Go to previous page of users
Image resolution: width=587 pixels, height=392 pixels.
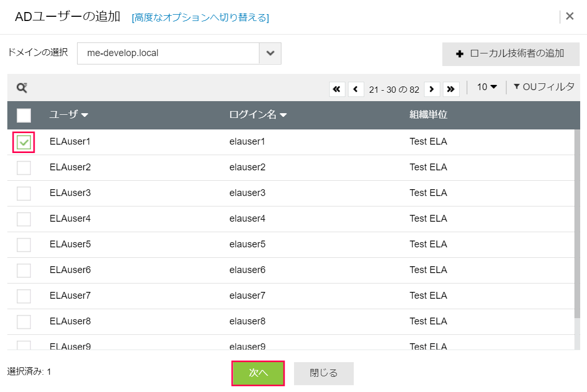[356, 89]
